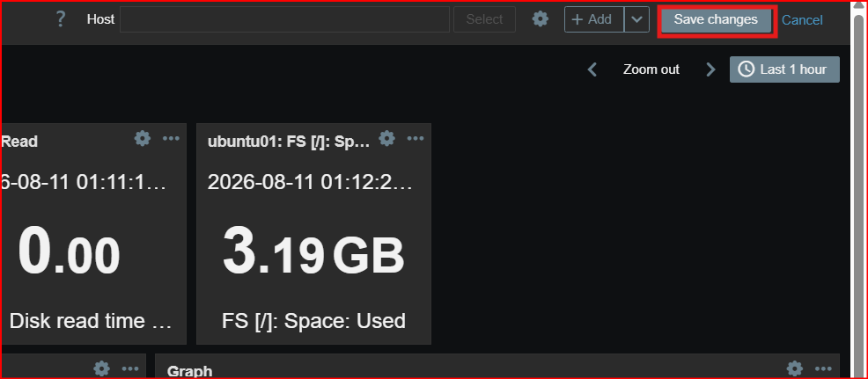Image resolution: width=868 pixels, height=379 pixels.
Task: Open the help question mark icon
Action: pyautogui.click(x=61, y=19)
